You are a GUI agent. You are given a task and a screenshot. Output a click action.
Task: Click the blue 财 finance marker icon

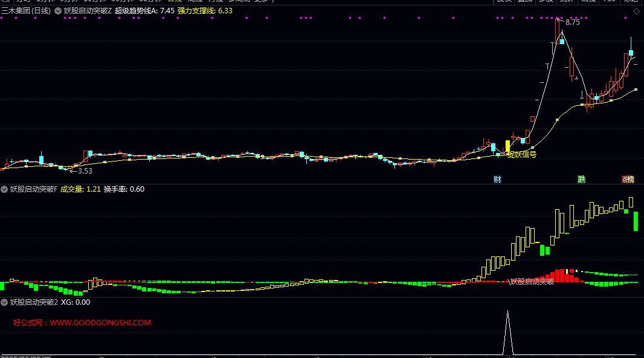pyautogui.click(x=497, y=179)
